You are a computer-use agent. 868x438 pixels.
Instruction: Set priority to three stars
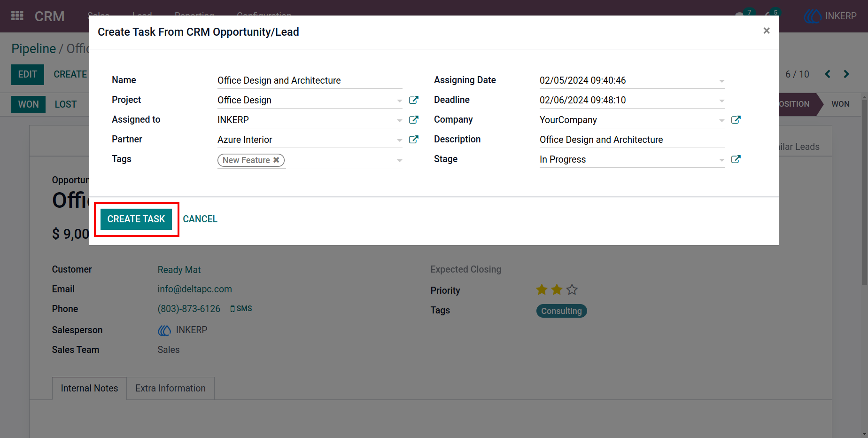[x=572, y=289]
